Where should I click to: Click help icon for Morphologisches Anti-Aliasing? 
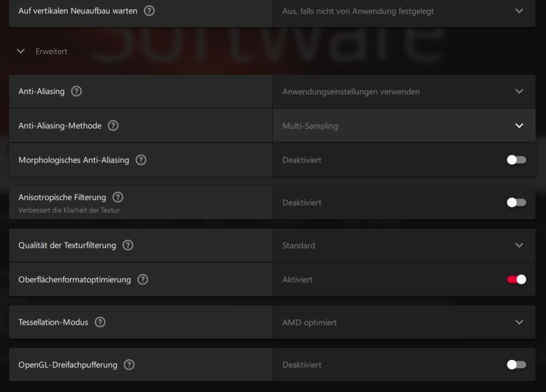tap(141, 160)
